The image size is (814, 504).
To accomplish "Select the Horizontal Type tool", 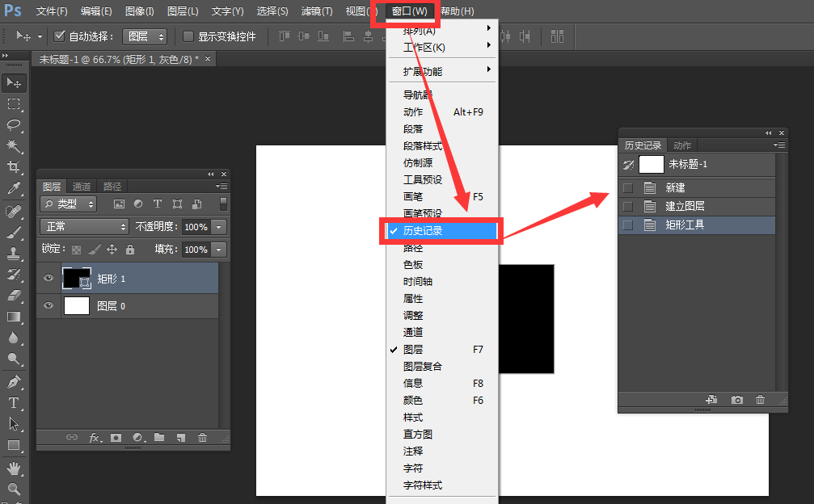I will tap(14, 403).
